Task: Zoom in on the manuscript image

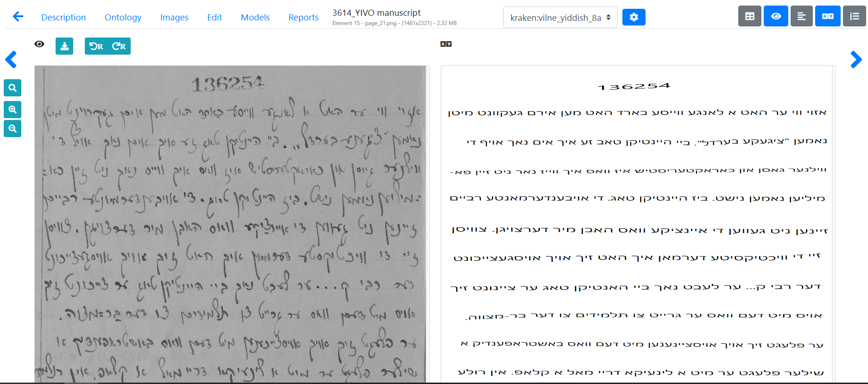Action: pyautogui.click(x=13, y=110)
